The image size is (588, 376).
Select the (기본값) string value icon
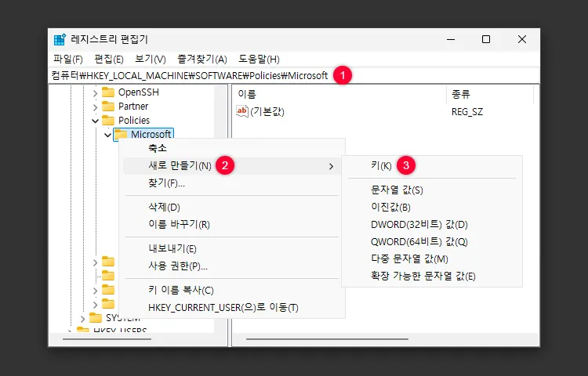click(x=242, y=111)
